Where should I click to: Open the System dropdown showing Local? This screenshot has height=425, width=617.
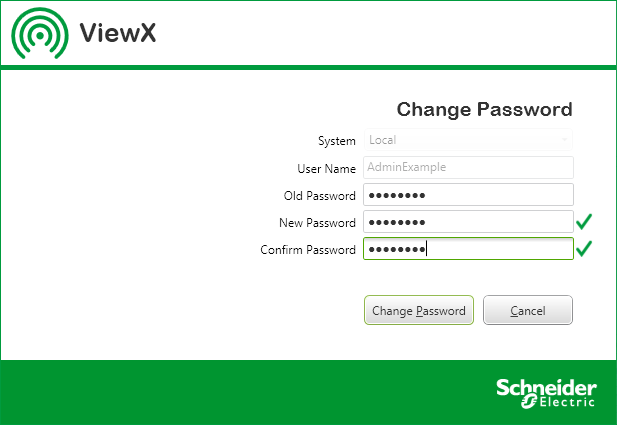[468, 140]
